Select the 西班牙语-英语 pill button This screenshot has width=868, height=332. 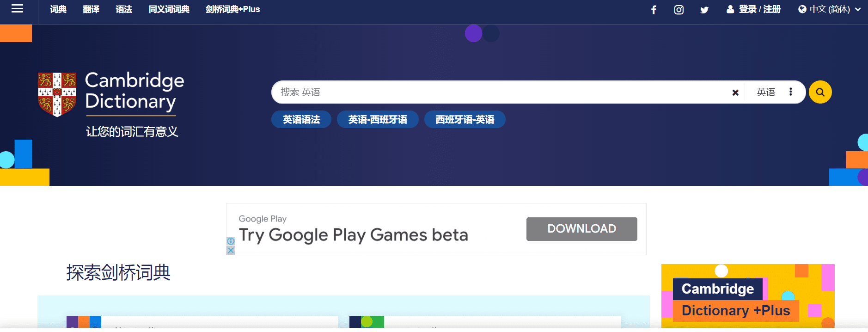coord(465,119)
